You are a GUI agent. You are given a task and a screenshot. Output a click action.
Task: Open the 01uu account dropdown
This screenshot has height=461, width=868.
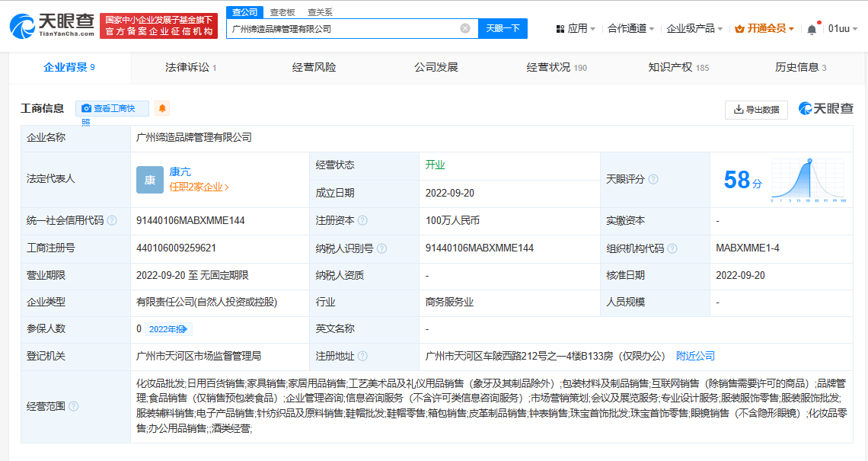coord(843,28)
